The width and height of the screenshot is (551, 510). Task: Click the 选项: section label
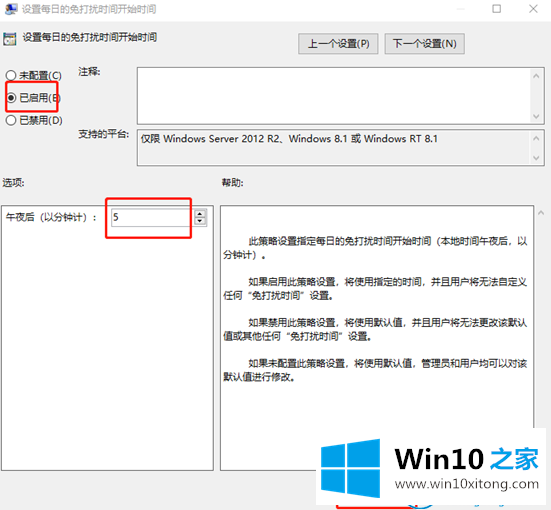click(14, 182)
